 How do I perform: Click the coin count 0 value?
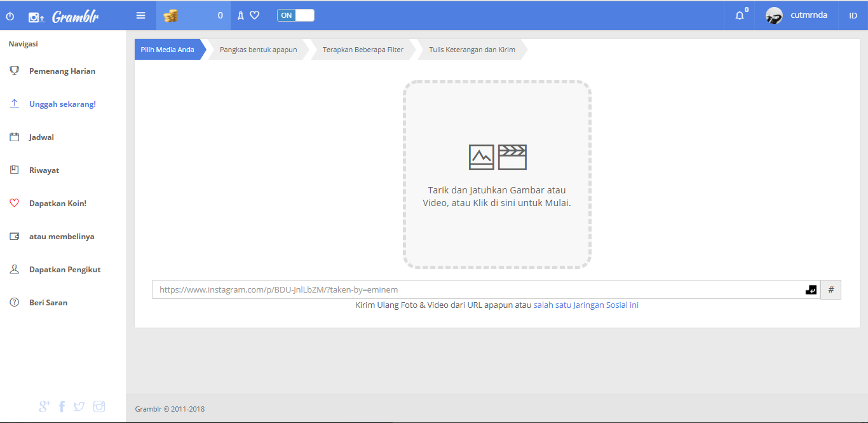coord(220,15)
